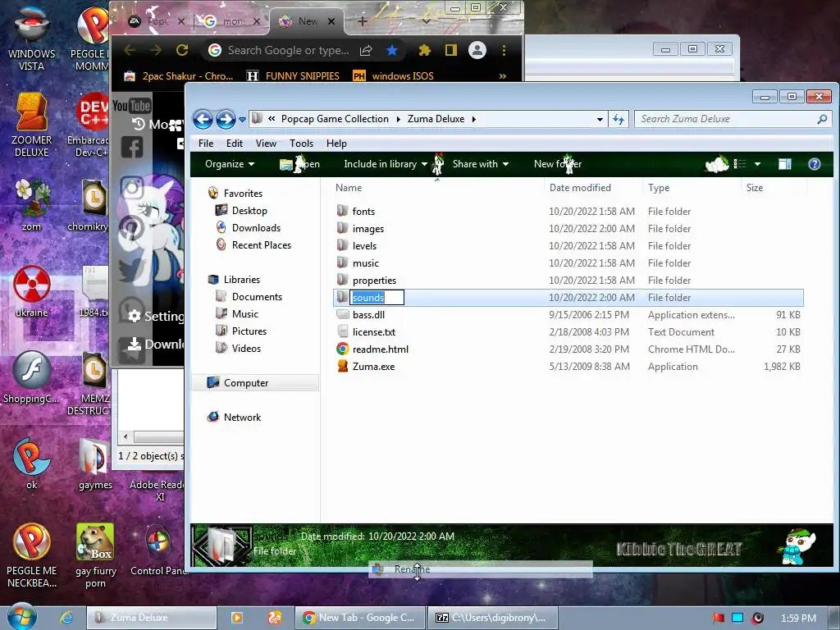Open FUNNY SNIPPIES bookmark in Chrome
This screenshot has height=630, width=840.
(x=293, y=76)
